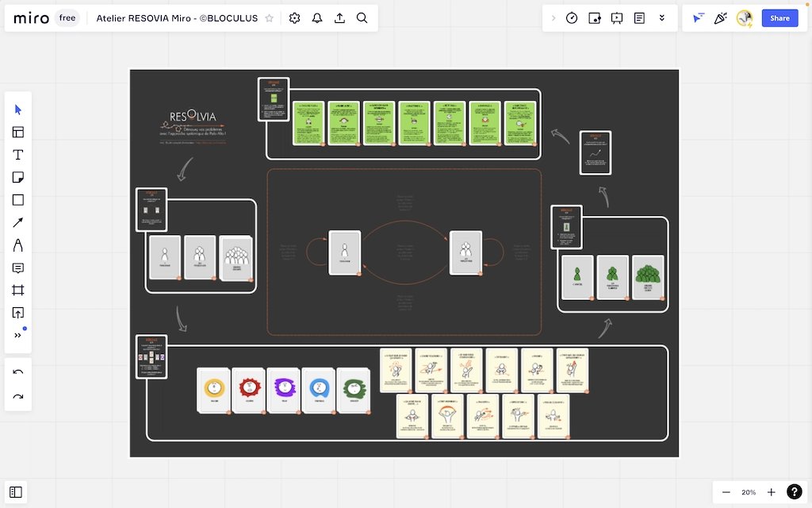The image size is (812, 508).
Task: Launch presentation mode
Action: (x=617, y=18)
